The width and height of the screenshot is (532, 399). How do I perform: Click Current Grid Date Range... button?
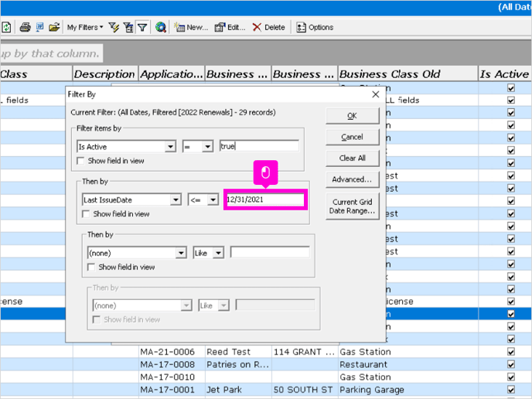point(352,206)
